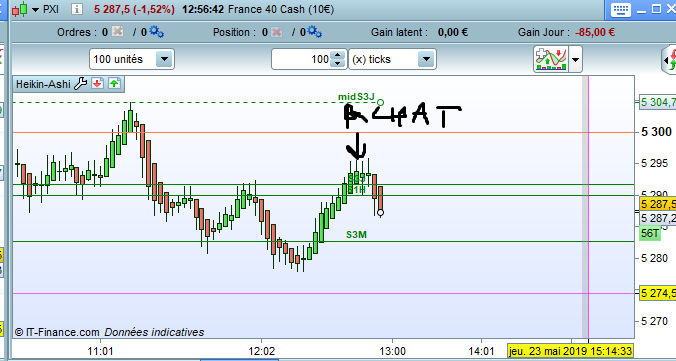Click the 12:56:42 time in the header

click(203, 9)
